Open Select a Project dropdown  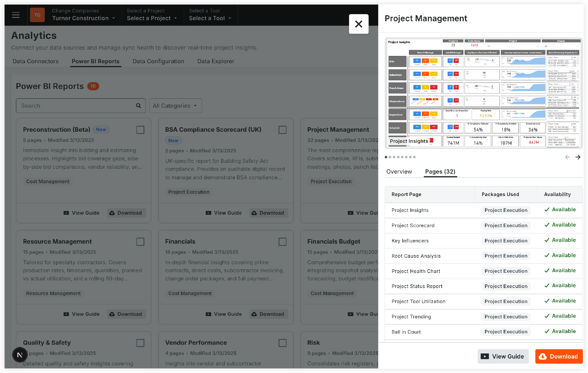(152, 15)
